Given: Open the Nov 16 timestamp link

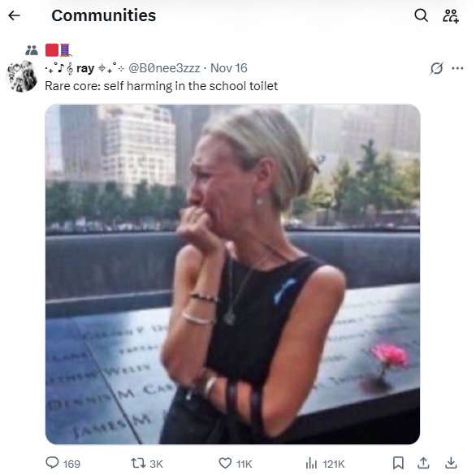Looking at the screenshot, I should coord(229,68).
